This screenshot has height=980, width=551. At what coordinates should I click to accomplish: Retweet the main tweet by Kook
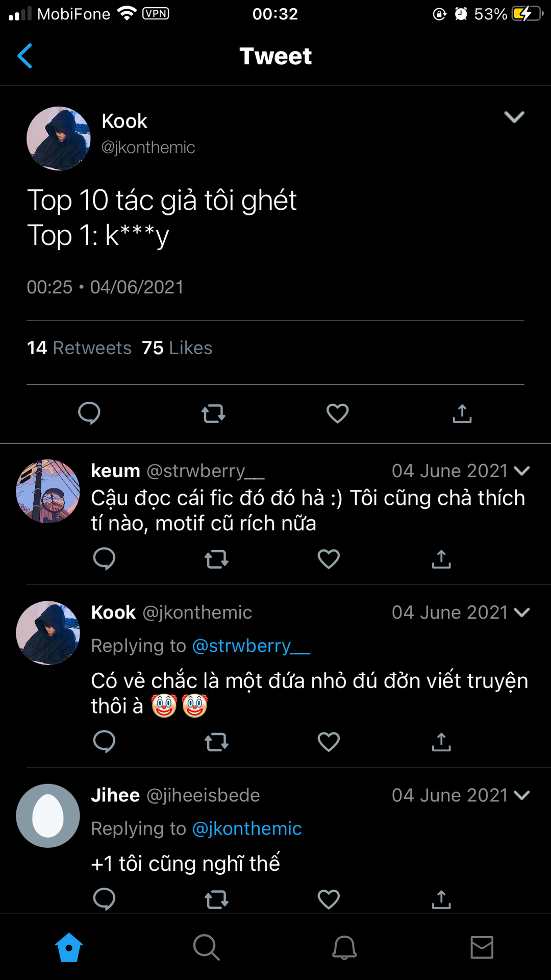click(213, 413)
